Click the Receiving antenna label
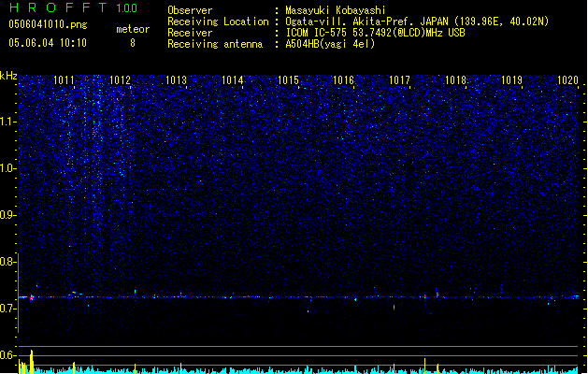 [x=215, y=44]
